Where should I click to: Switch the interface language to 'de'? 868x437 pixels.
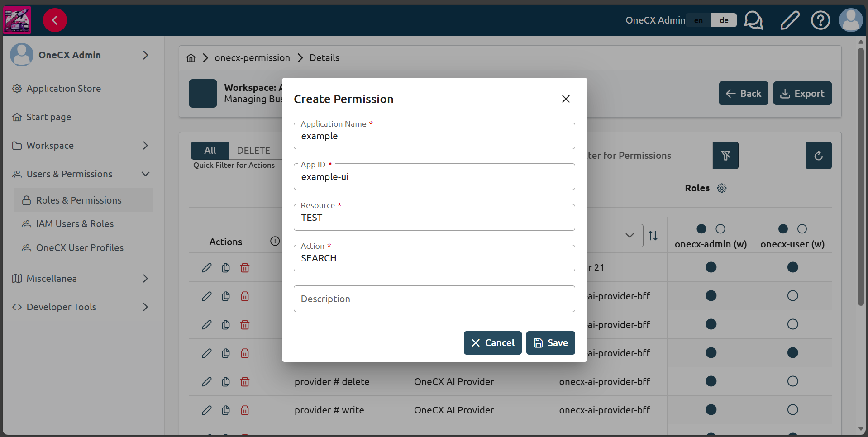(x=723, y=20)
